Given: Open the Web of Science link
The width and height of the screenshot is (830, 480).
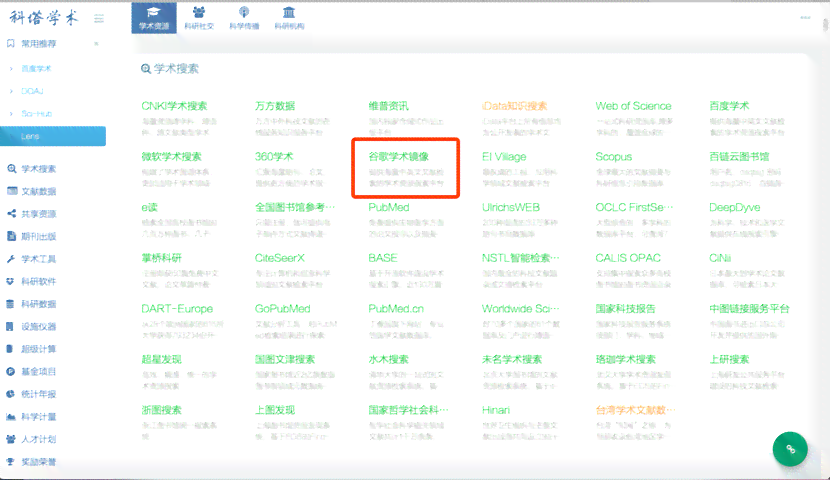Looking at the screenshot, I should tap(633, 106).
